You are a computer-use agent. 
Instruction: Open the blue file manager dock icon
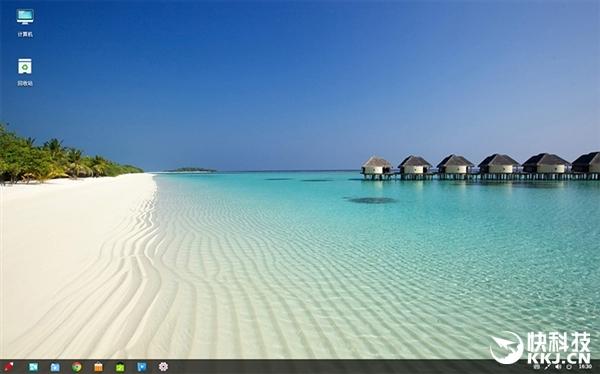[55, 367]
